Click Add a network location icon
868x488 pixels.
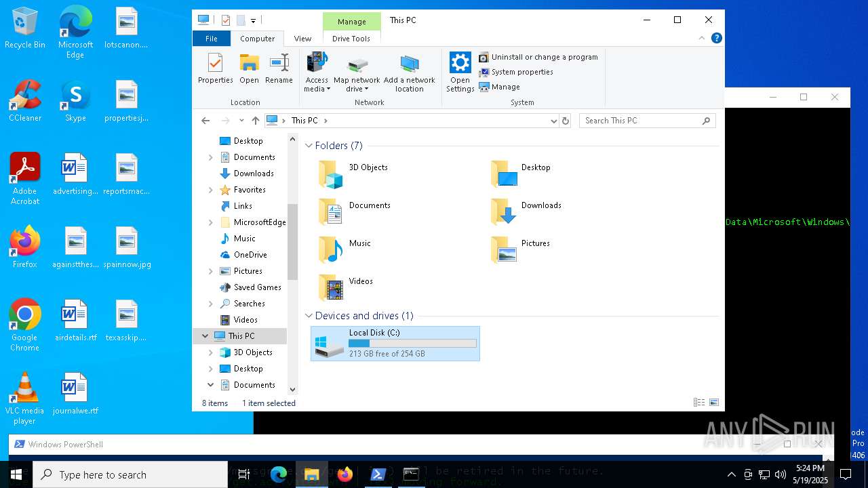(409, 73)
